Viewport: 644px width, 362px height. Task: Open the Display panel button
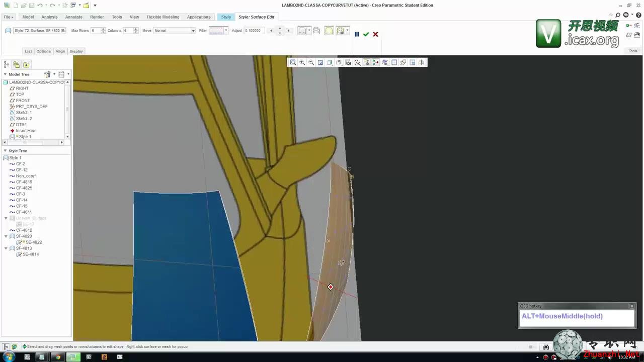[x=76, y=51]
